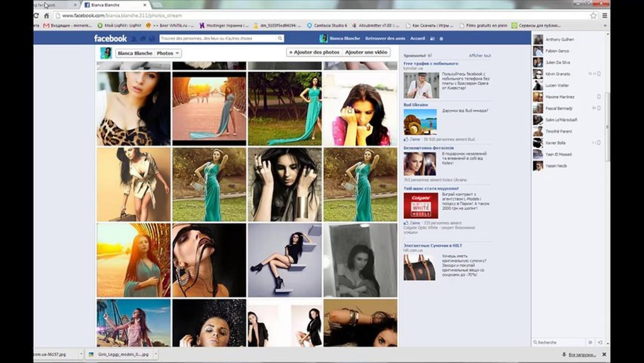
Task: Open chat with Lucien Walter
Action: 568,85
